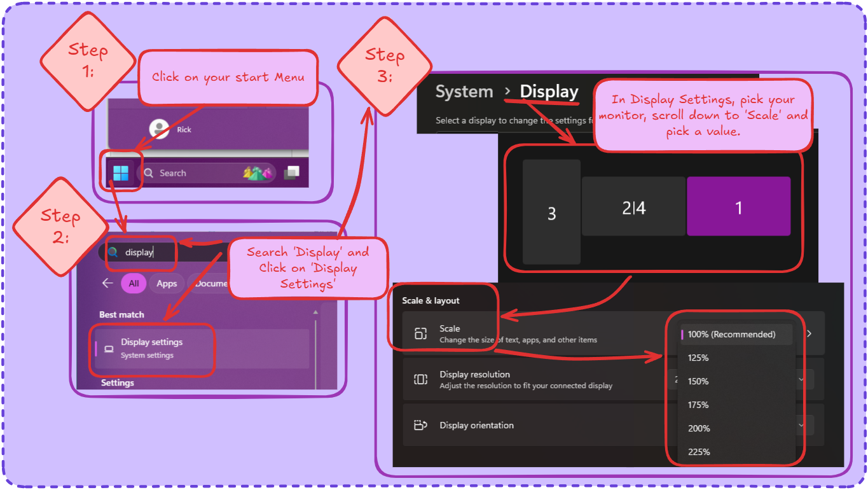The width and height of the screenshot is (868, 490).
Task: Click the Windows Start button
Action: point(121,172)
